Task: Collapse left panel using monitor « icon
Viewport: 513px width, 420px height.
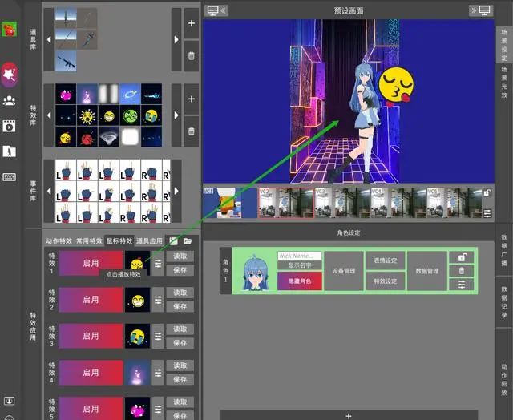Action: click(216, 10)
